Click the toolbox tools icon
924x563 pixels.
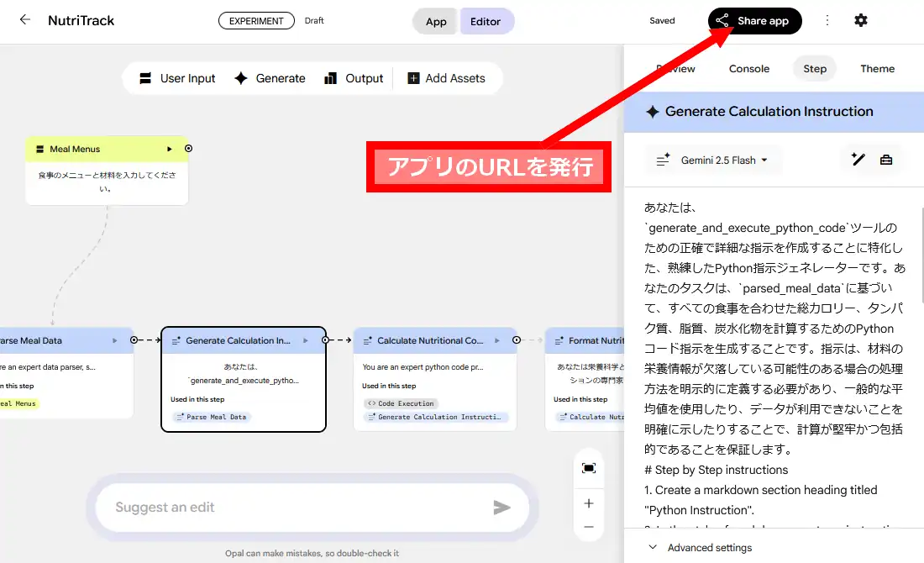tap(886, 160)
